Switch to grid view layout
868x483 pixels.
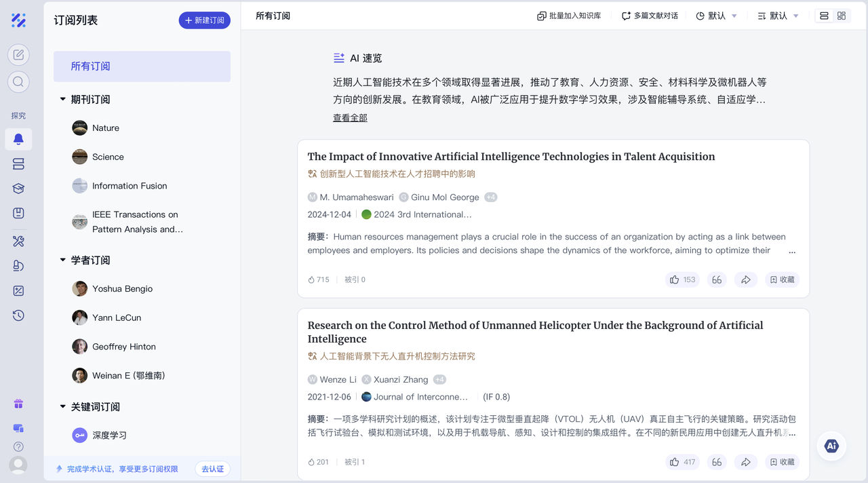(842, 16)
